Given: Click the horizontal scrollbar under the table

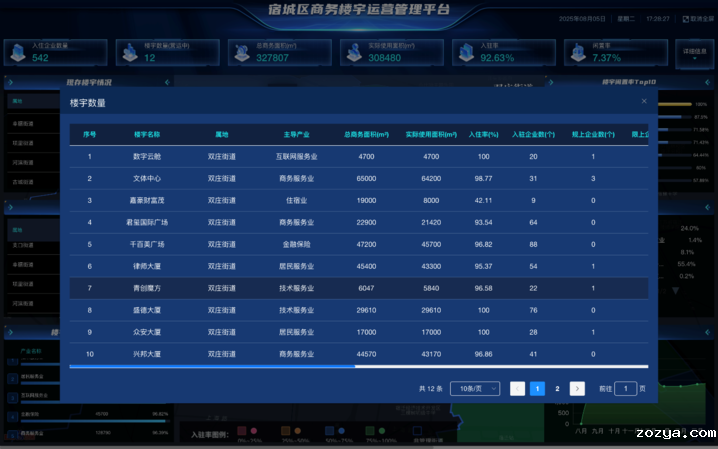Looking at the screenshot, I should tap(212, 367).
